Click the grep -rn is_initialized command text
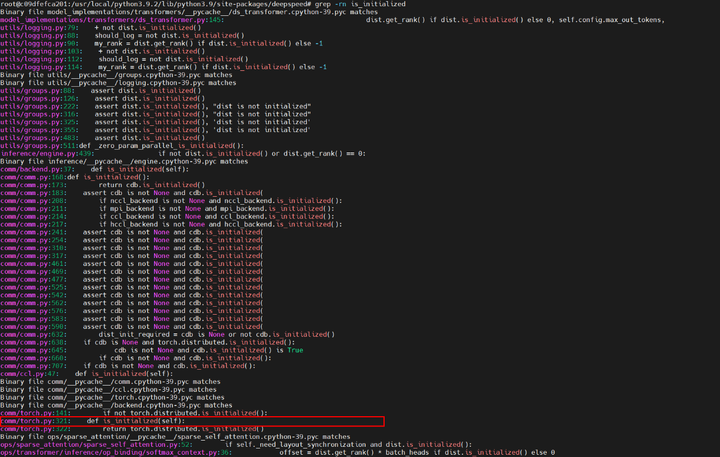The height and width of the screenshot is (457, 720). [360, 4]
